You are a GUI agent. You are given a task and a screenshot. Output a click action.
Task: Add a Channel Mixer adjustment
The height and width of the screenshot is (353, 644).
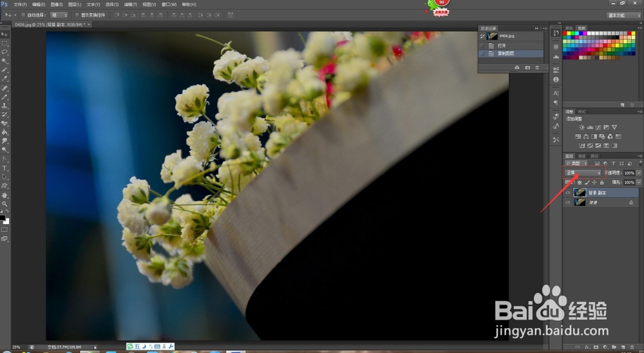point(611,137)
